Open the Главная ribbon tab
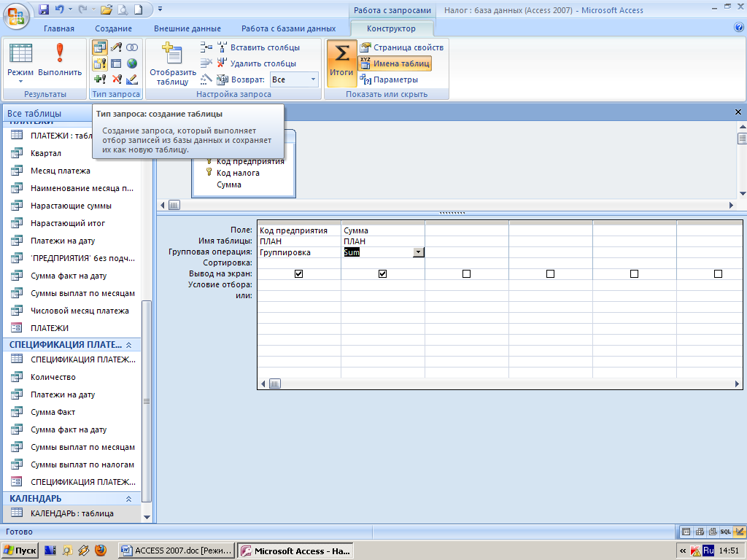Screen dimensions: 747x560 click(59, 28)
